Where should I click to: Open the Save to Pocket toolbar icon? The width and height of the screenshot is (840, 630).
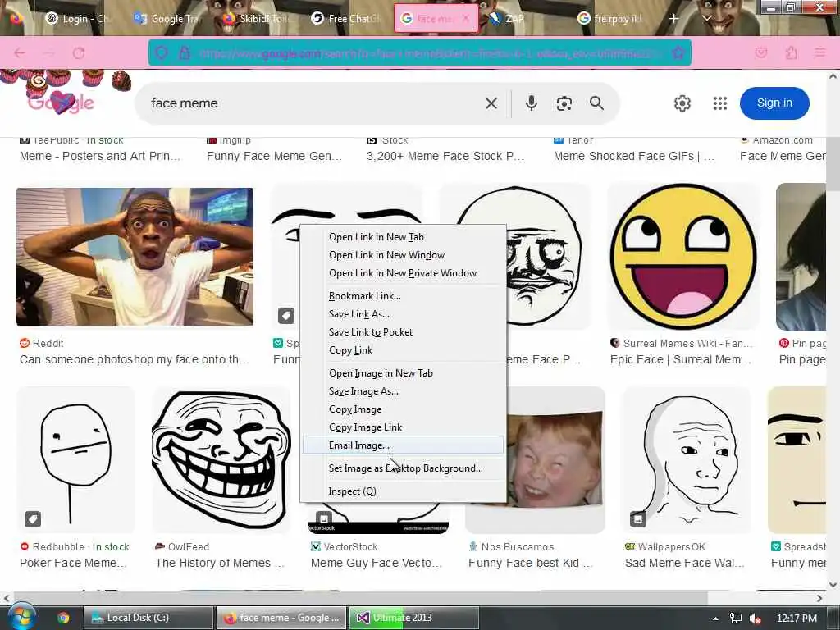click(x=761, y=52)
